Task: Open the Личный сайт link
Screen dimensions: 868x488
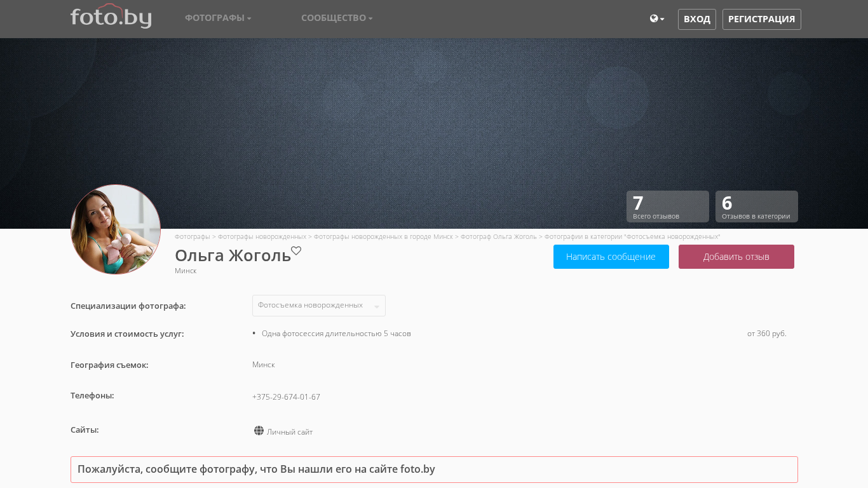Action: [x=290, y=432]
